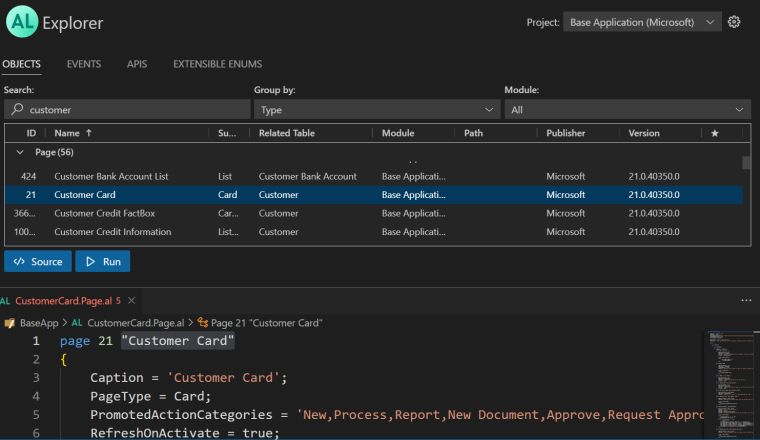Click the Customer Bank Account related table cell

[x=307, y=176]
